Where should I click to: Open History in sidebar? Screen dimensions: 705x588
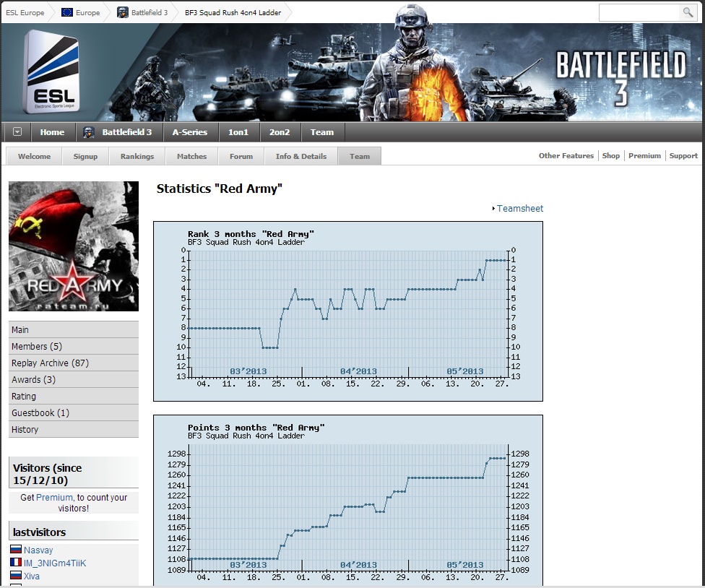[74, 429]
